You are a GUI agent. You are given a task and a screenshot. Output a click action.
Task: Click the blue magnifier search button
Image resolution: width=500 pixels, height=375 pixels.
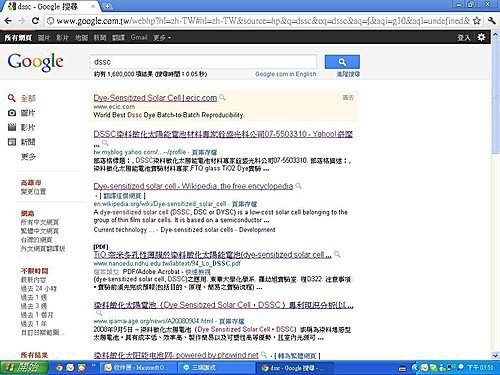(x=342, y=62)
